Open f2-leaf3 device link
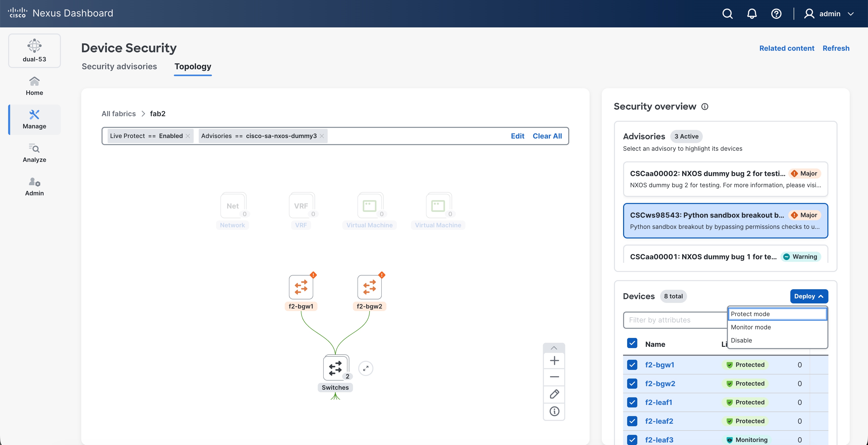The height and width of the screenshot is (445, 868). tap(659, 440)
